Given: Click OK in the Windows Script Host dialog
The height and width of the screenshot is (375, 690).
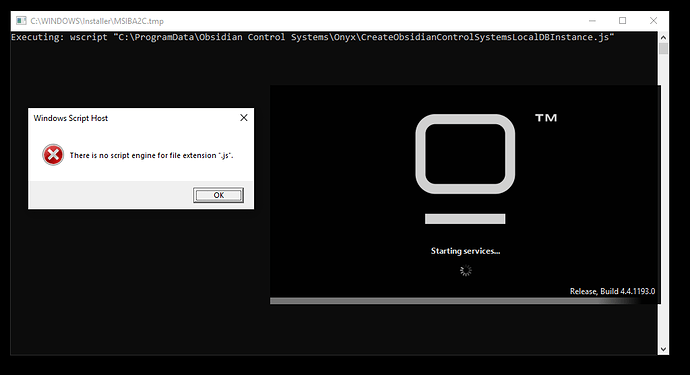Looking at the screenshot, I should pos(218,195).
